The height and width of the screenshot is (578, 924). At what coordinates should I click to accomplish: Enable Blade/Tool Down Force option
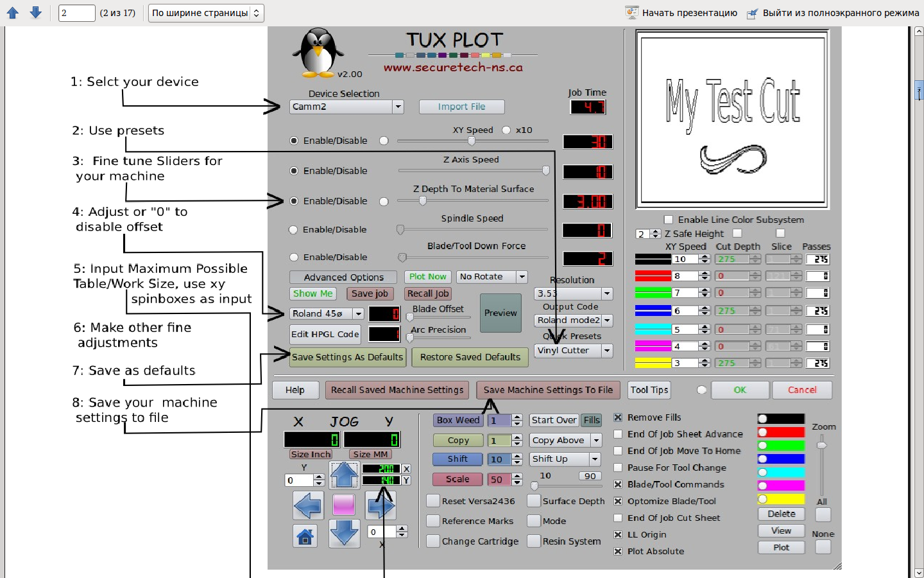(x=294, y=257)
